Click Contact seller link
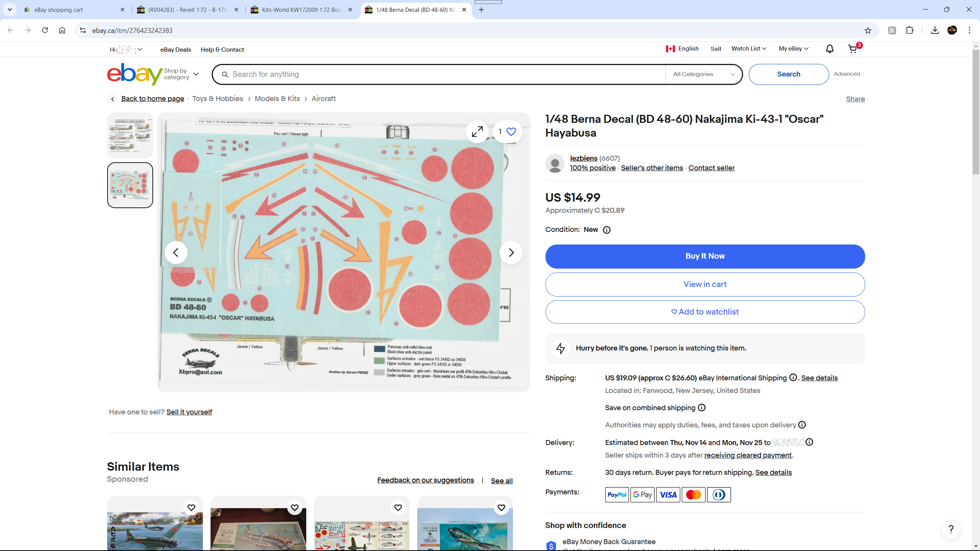 (711, 168)
